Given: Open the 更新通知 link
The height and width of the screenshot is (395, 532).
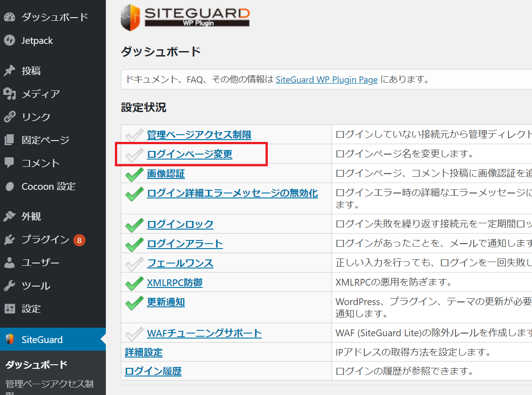Looking at the screenshot, I should click(x=166, y=302).
